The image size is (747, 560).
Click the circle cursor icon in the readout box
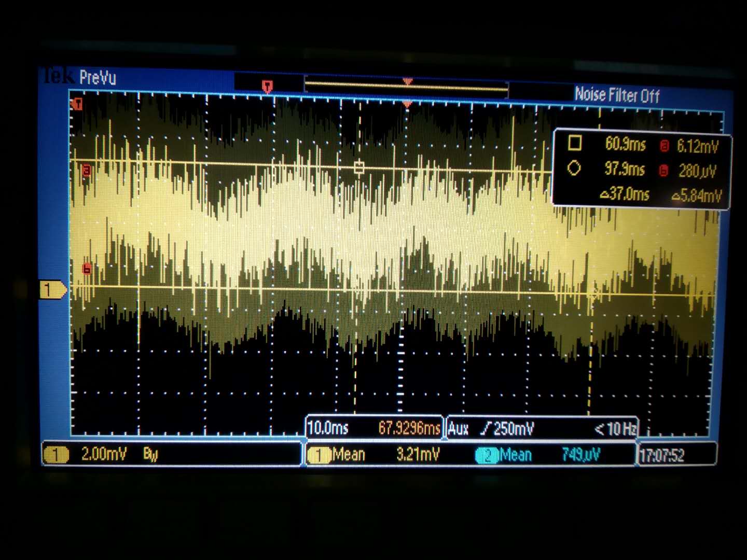point(574,169)
